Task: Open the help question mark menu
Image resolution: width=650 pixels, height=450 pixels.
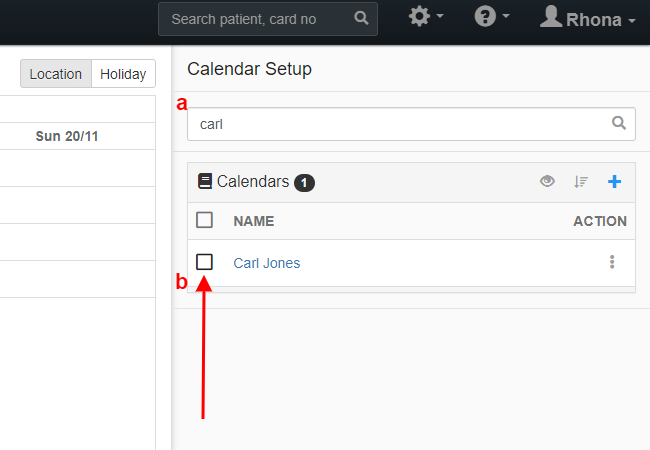Action: coord(491,17)
